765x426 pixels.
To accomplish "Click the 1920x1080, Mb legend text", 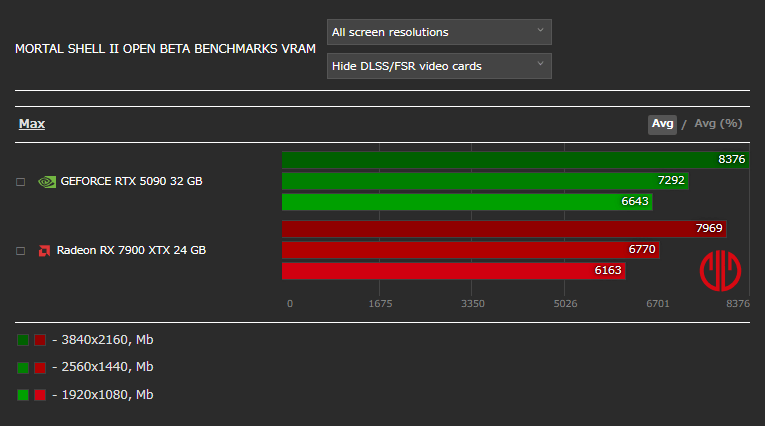I will click(107, 395).
